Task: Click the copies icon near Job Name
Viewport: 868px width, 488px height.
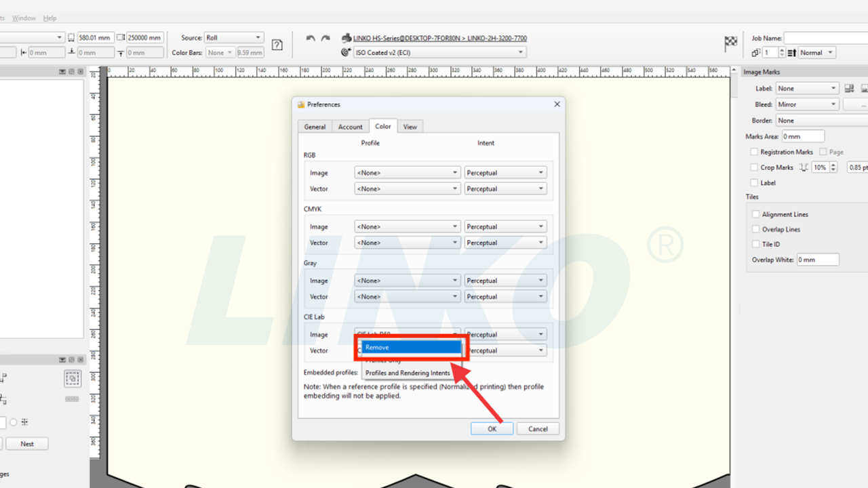Action: pos(756,53)
